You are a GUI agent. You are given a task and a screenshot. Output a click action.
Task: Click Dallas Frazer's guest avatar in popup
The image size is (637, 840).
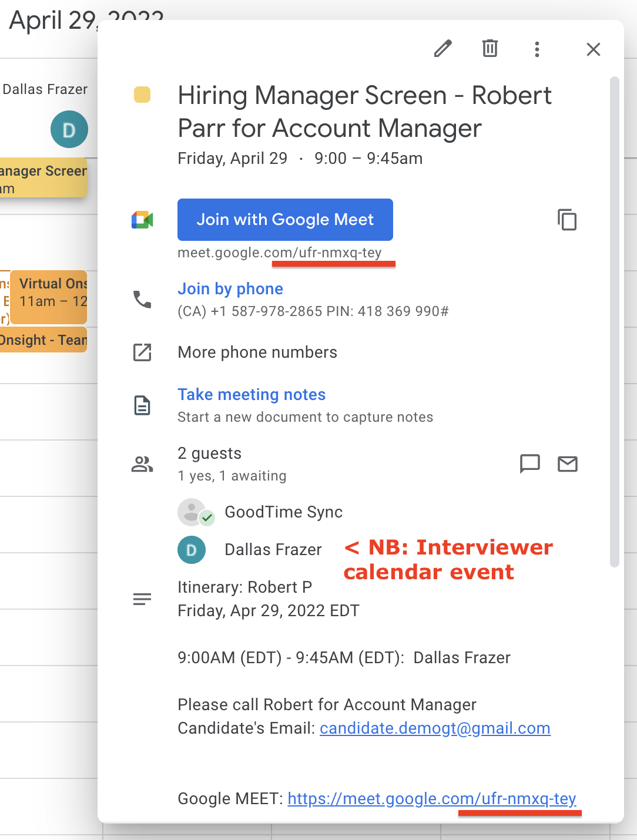pyautogui.click(x=192, y=550)
